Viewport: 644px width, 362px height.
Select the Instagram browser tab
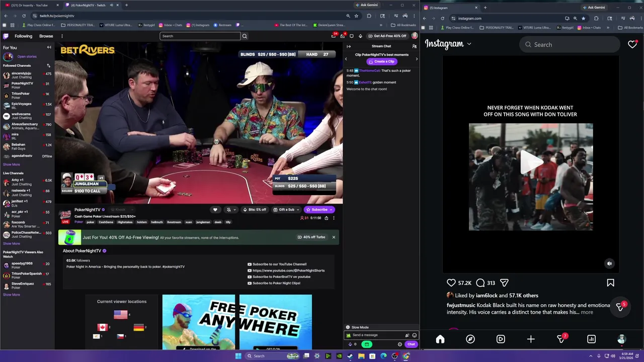[450, 8]
